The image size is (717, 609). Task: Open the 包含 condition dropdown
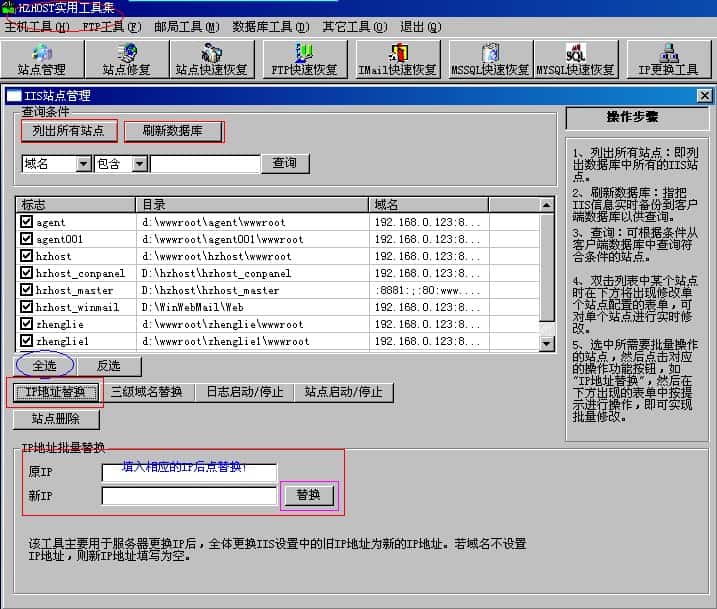click(139, 163)
